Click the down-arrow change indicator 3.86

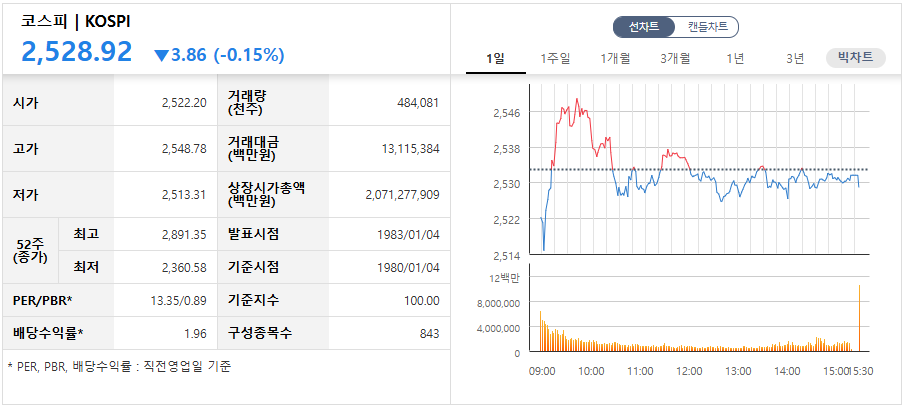[180, 55]
